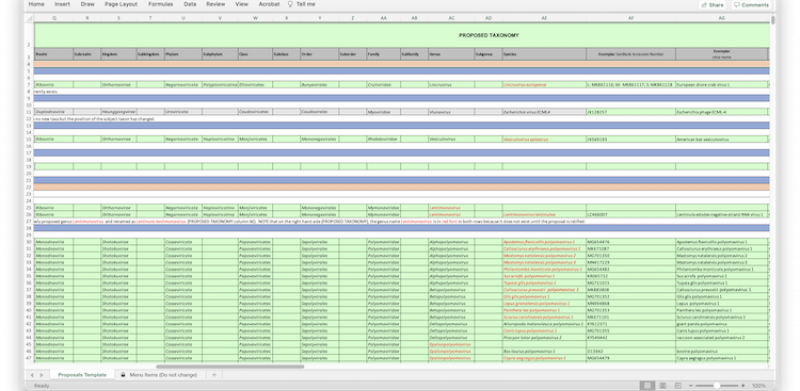The width and height of the screenshot is (800, 391).
Task: Click the Species column header cell
Action: tap(544, 54)
